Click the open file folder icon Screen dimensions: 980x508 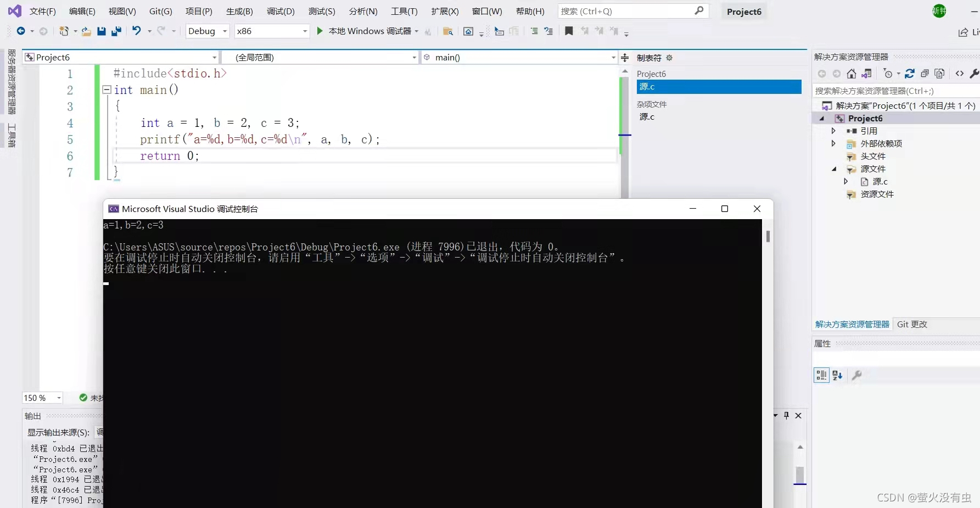(86, 31)
